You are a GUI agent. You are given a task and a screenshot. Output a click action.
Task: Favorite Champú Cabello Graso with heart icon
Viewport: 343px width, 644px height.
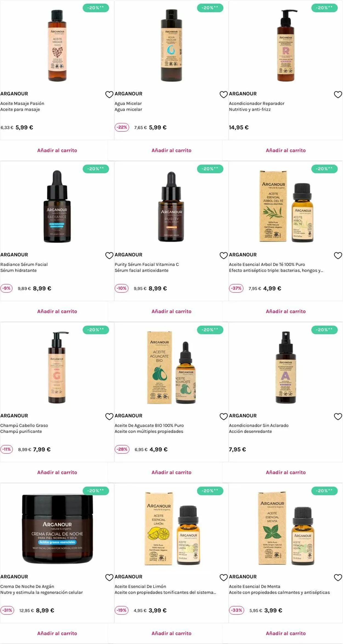point(109,417)
